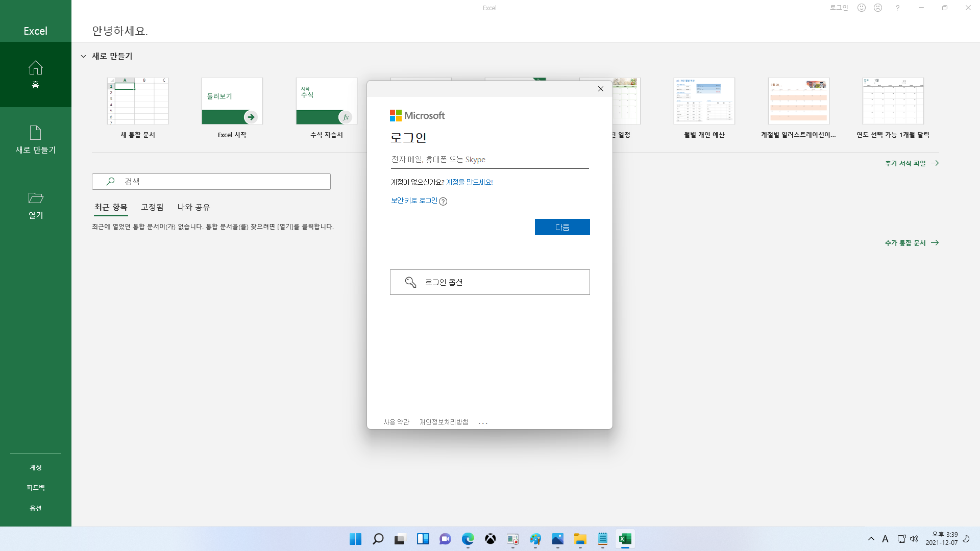
Task: Switch to the 최근 항목 tab
Action: click(111, 207)
